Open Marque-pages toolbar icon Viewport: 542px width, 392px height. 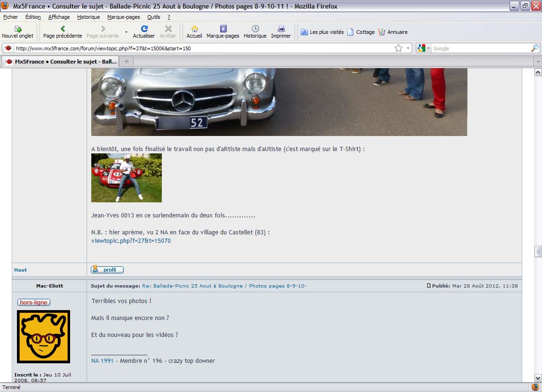coord(223,29)
